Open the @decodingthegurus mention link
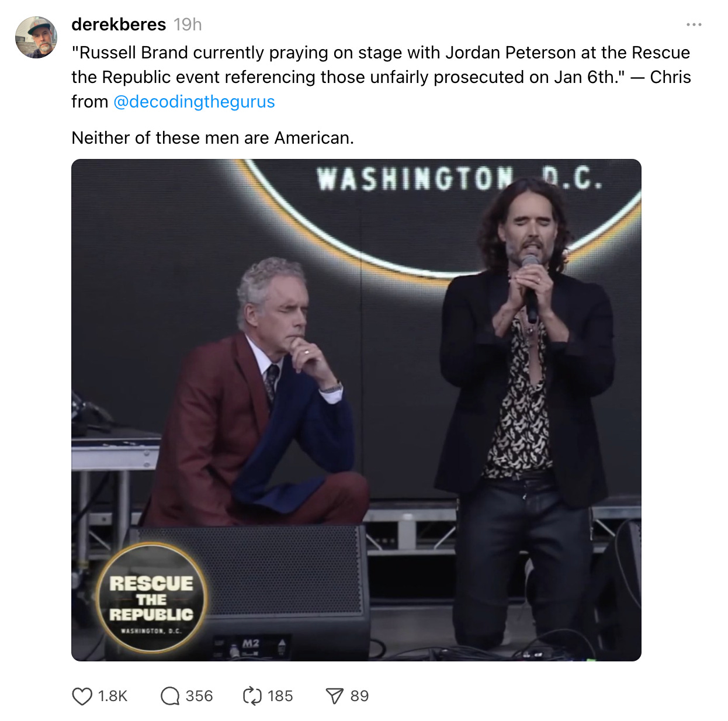The image size is (728, 721). (194, 102)
